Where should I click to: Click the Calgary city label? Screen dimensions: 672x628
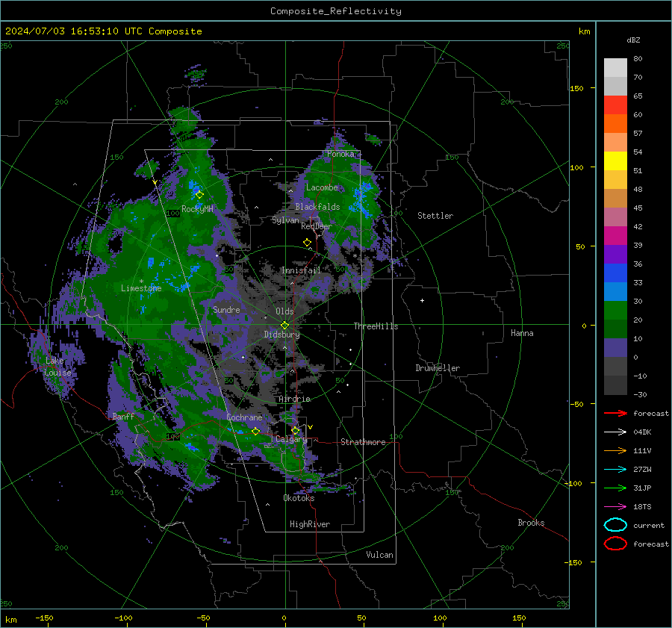coord(291,439)
